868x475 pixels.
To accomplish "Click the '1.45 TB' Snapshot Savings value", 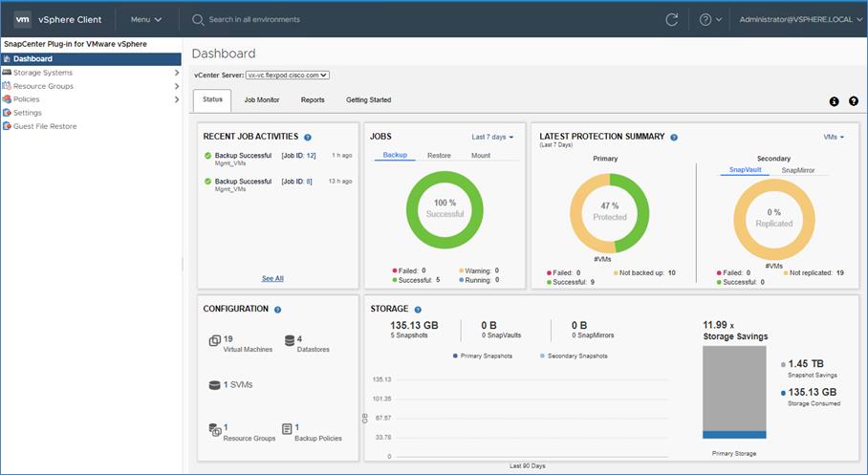I will 806,364.
